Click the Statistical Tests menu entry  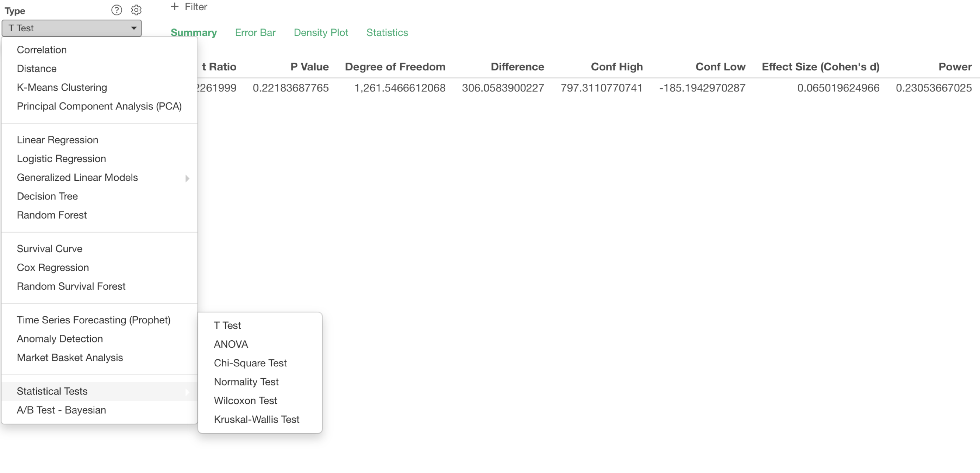100,391
